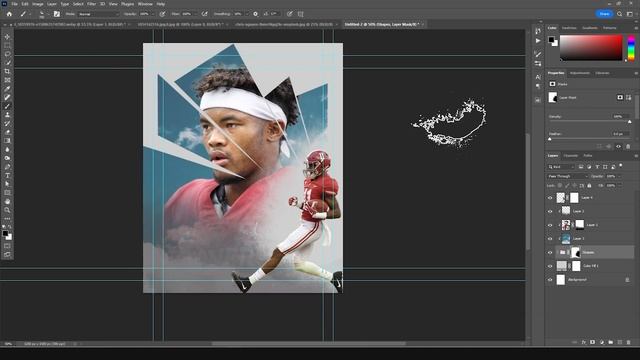Select the Pen tool
The width and height of the screenshot is (640, 360).
point(7,167)
